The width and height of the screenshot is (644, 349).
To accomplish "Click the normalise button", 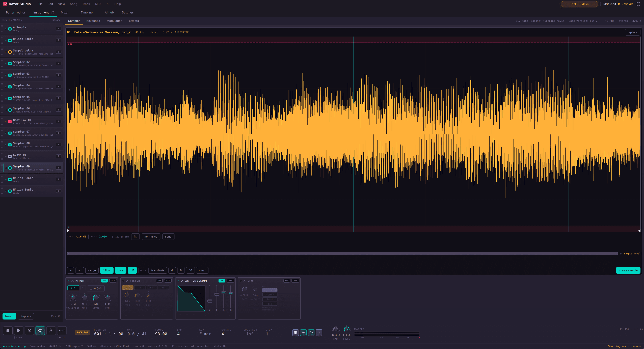I will tap(151, 236).
